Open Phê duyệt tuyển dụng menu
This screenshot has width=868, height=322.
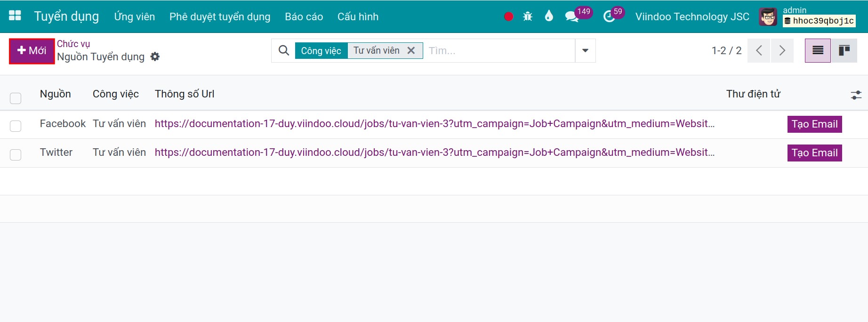coord(220,16)
